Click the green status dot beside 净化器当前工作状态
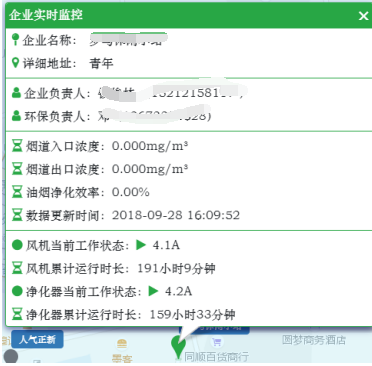Image resolution: width=372 pixels, height=366 pixels. pyautogui.click(x=17, y=291)
